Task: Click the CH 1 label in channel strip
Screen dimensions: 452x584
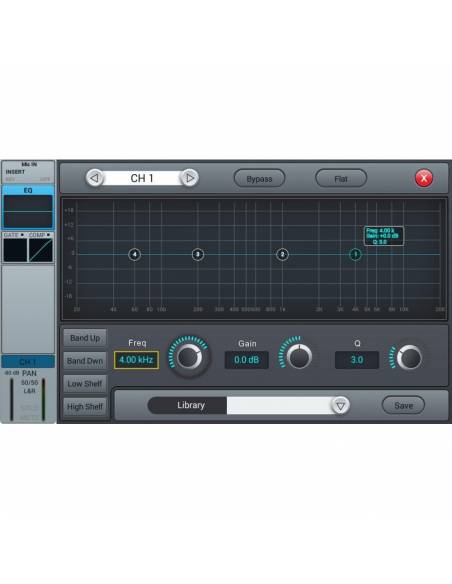Action: pos(28,362)
